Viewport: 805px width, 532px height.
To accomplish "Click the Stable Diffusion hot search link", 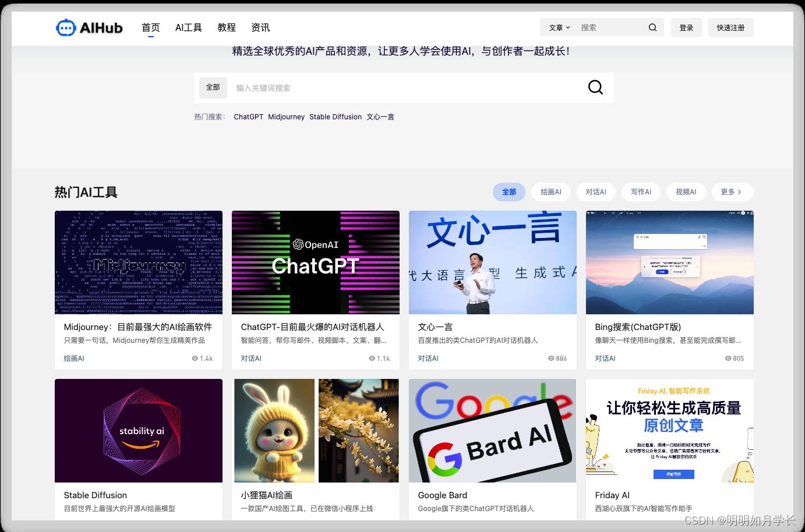I will pyautogui.click(x=336, y=117).
